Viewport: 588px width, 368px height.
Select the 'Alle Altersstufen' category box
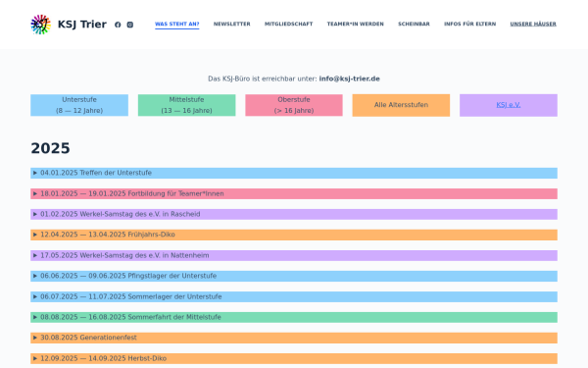(401, 105)
